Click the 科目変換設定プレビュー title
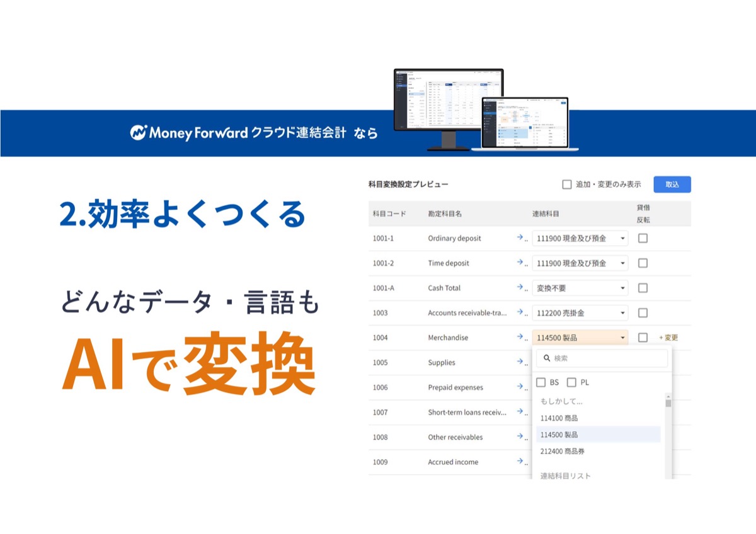The height and width of the screenshot is (534, 756). pos(408,185)
